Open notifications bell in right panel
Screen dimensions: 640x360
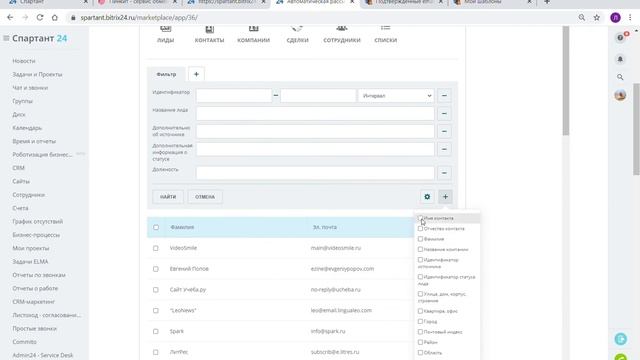(620, 59)
